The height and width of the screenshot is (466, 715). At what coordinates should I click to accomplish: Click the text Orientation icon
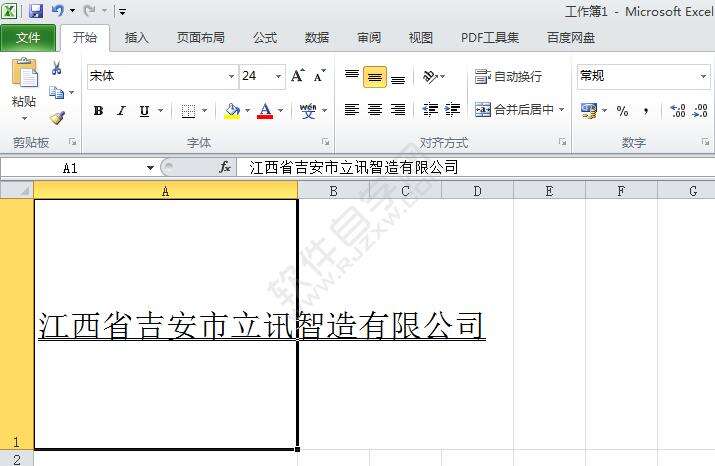tap(430, 76)
